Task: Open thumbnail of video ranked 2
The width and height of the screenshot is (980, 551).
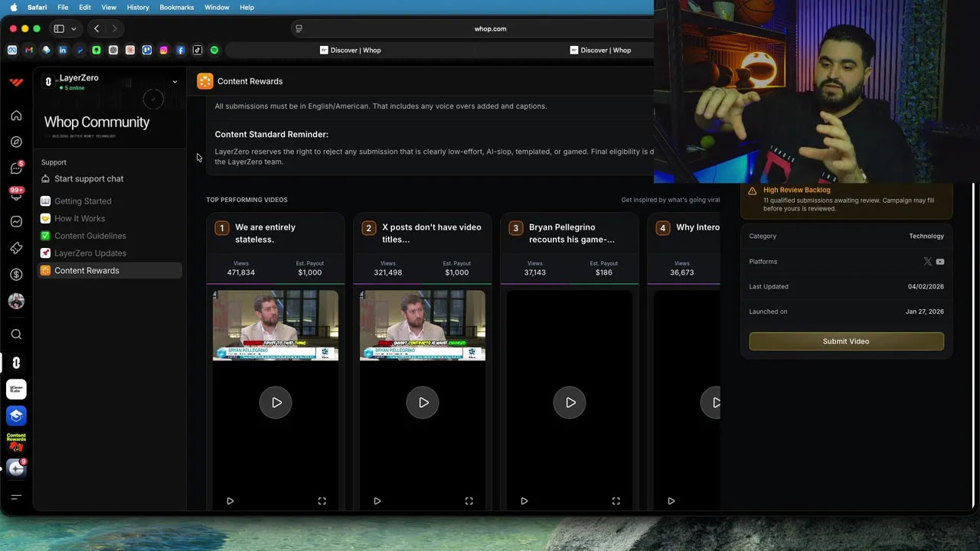Action: point(423,325)
